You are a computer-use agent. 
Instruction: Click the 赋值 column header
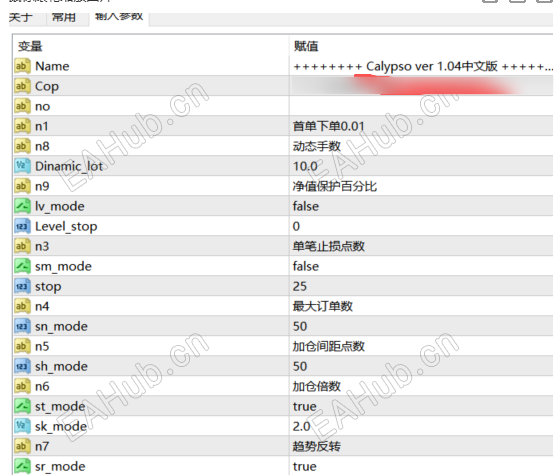click(x=306, y=46)
